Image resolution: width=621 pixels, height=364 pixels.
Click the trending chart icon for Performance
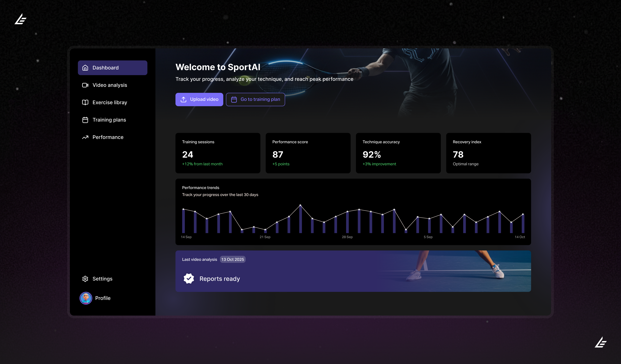(85, 137)
